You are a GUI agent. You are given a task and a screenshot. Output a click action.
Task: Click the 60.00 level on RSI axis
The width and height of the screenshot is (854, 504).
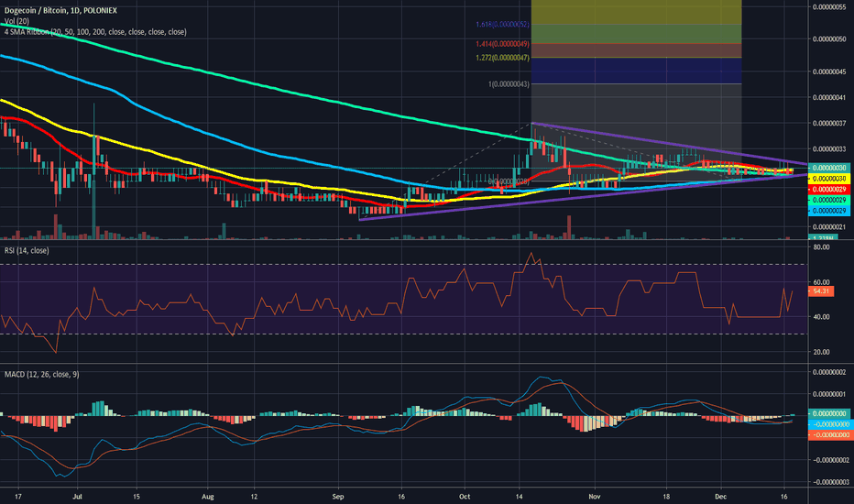pyautogui.click(x=821, y=282)
